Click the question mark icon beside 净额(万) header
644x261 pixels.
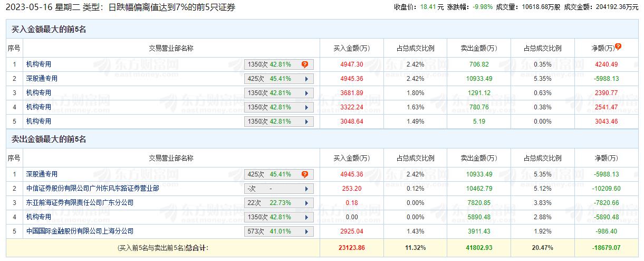[x=618, y=46]
